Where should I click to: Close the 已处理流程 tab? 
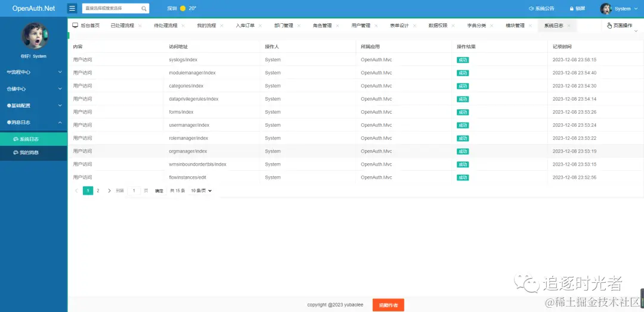point(140,26)
